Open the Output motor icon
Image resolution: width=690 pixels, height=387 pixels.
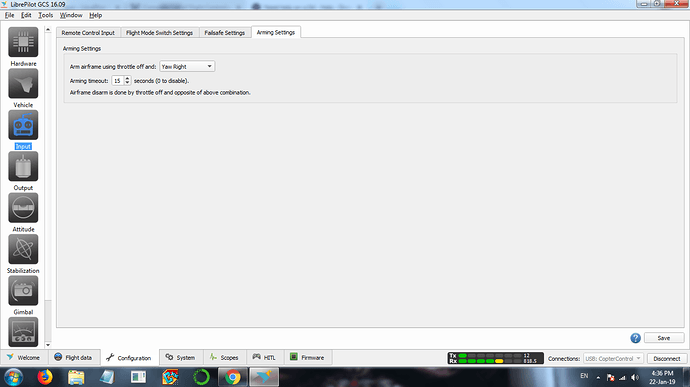coord(23,166)
